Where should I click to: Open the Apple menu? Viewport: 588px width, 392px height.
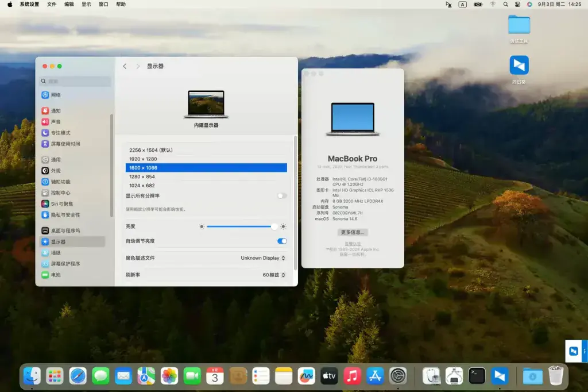[10, 4]
